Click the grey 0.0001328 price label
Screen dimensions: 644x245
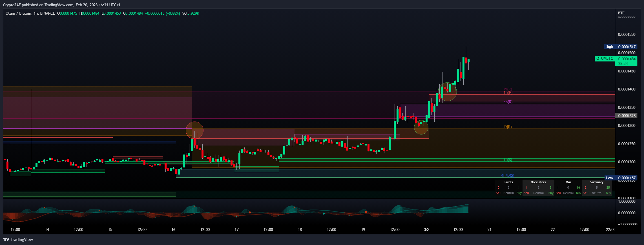[x=626, y=116]
